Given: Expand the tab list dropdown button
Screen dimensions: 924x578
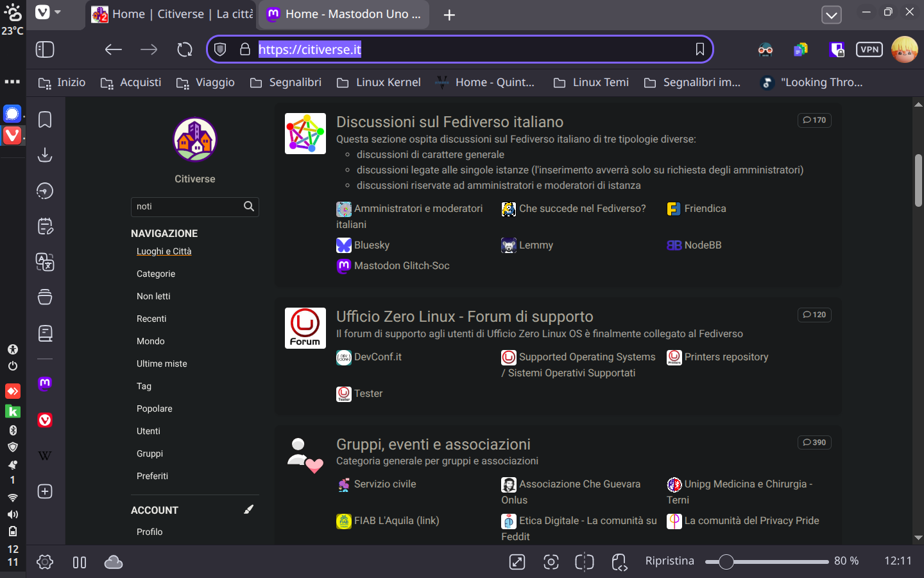Looking at the screenshot, I should [x=832, y=15].
